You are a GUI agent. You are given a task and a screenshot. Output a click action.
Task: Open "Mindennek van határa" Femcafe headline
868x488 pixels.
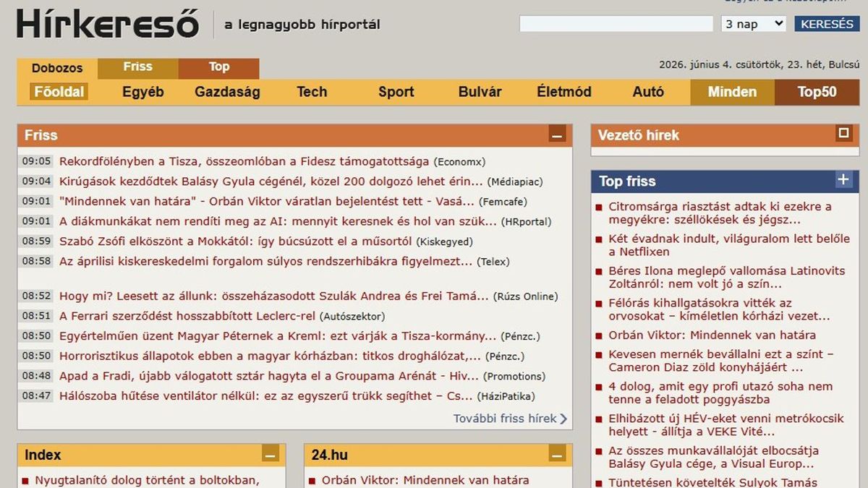pyautogui.click(x=267, y=202)
